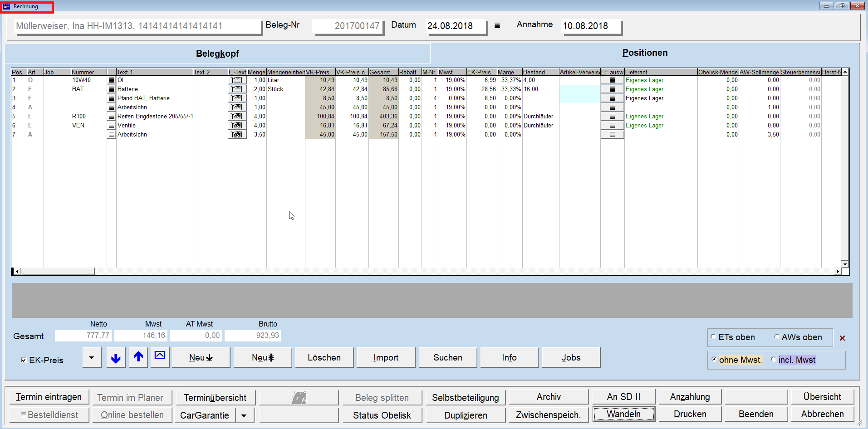Open the text list icon for Pfand BAT row
The height and width of the screenshot is (429, 868).
112,98
